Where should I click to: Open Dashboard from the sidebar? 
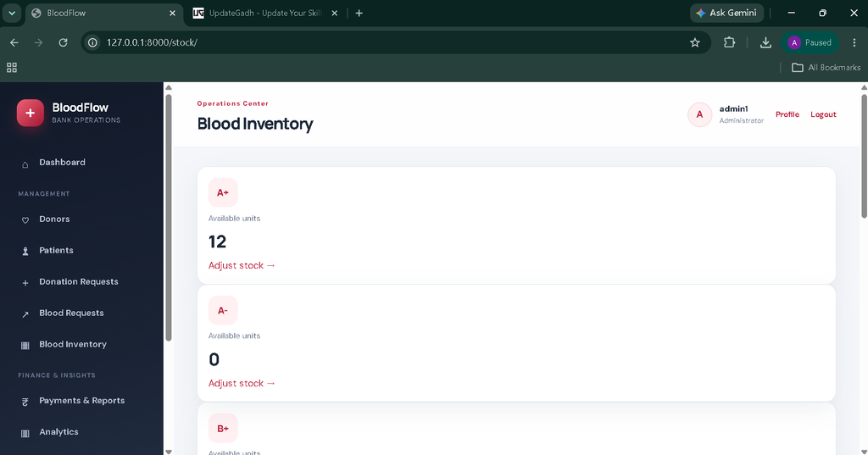(62, 162)
